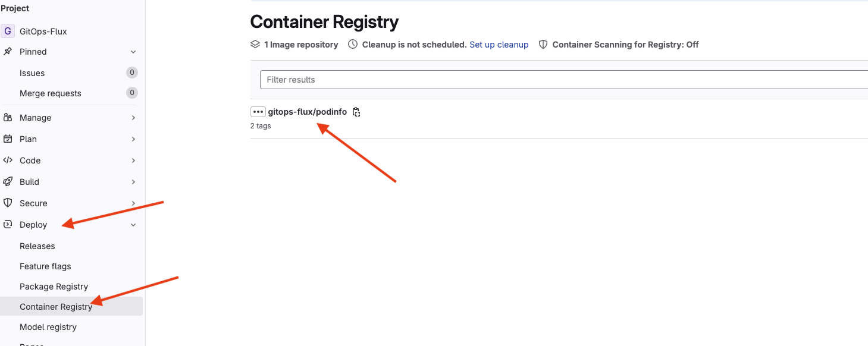Image resolution: width=868 pixels, height=346 pixels.
Task: Open the gitops-flux/podinfo image repository
Action: tap(307, 112)
